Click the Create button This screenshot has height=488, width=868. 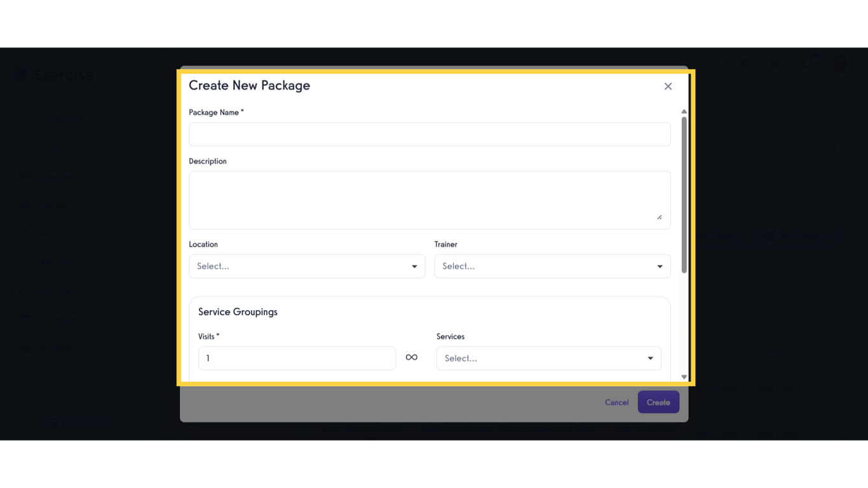(x=658, y=402)
